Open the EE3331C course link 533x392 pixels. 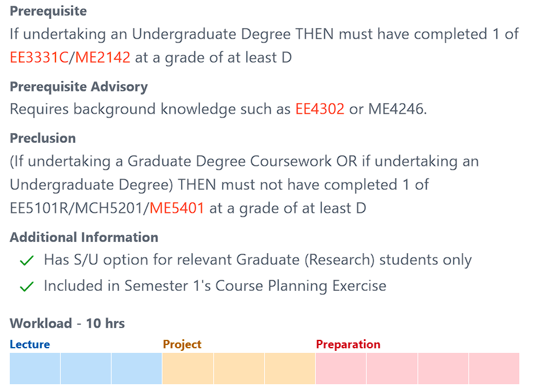[39, 58]
